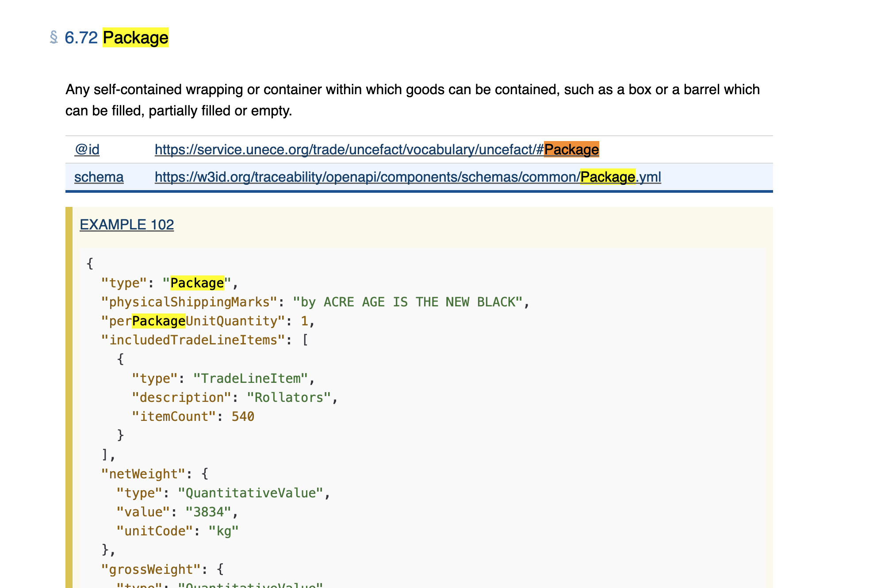Select the netWeight property name
The height and width of the screenshot is (588, 873).
tap(142, 473)
